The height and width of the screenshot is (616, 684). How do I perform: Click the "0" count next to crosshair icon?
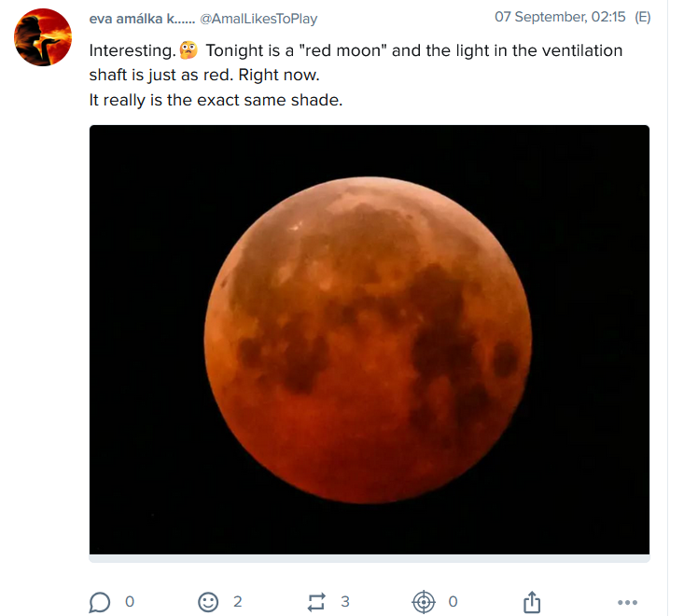(x=453, y=602)
